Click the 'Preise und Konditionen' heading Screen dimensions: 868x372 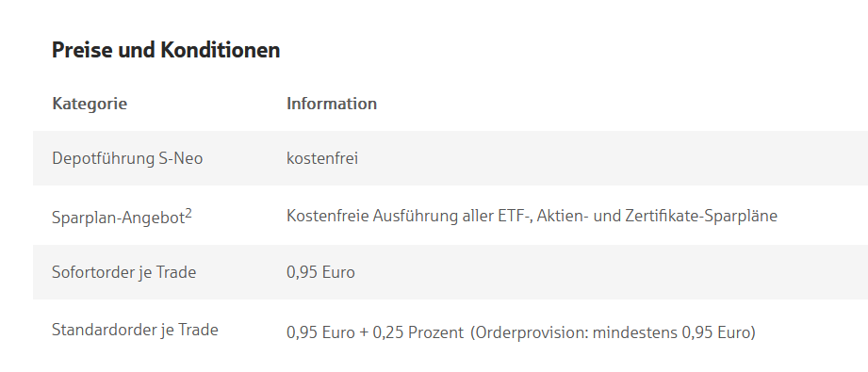click(x=166, y=50)
